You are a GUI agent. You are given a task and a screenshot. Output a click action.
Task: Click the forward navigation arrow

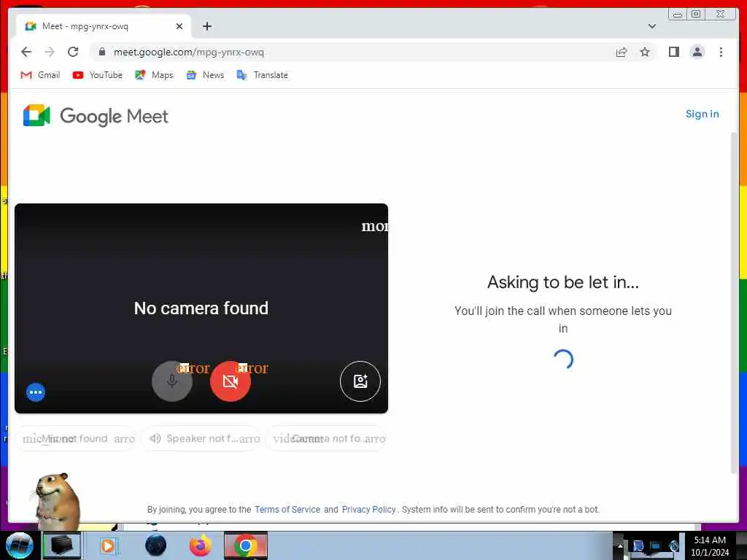click(x=50, y=52)
